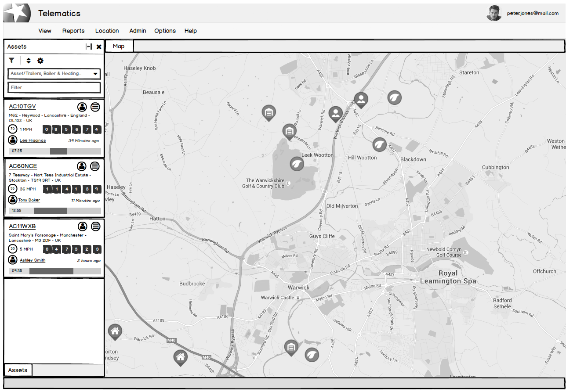
Task: Click the leaf marker west of Stareton
Action: click(395, 97)
